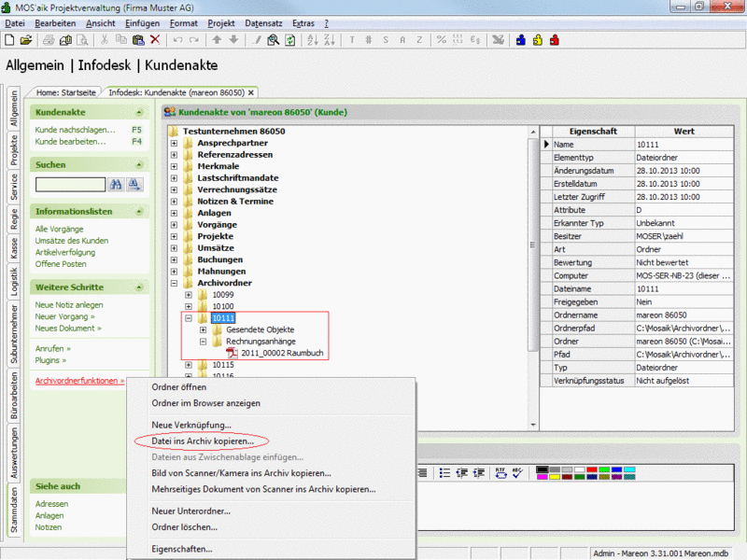Click the Umsätze des Kunden link

point(72,241)
